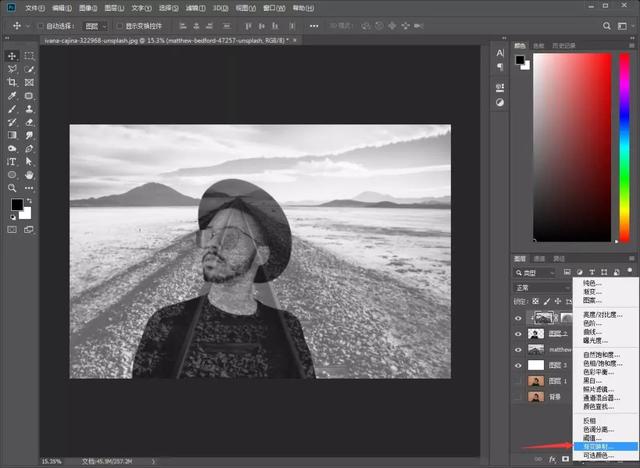The image size is (640, 468).
Task: Toggle the layer filtering on/off dot
Action: pos(630,271)
